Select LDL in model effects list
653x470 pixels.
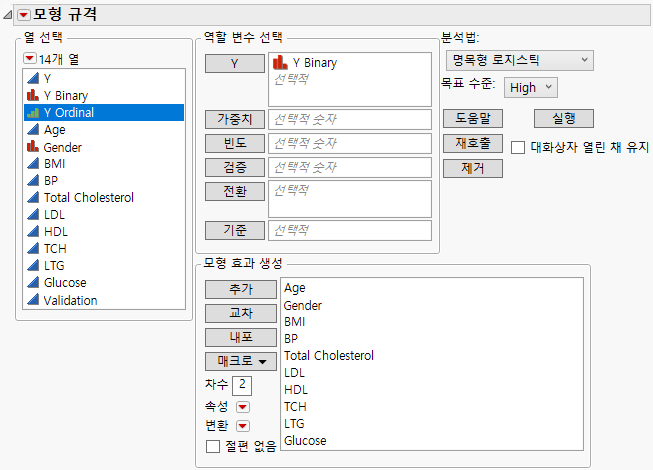[x=294, y=373]
